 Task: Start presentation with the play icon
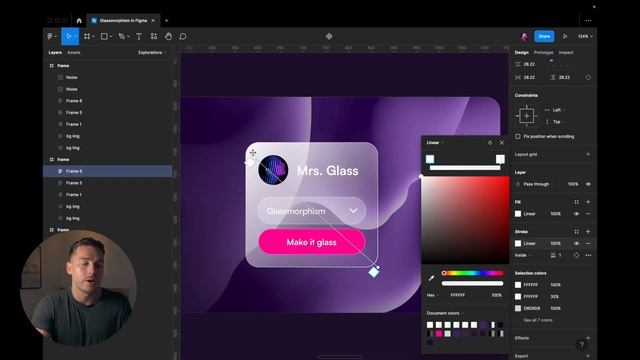565,36
